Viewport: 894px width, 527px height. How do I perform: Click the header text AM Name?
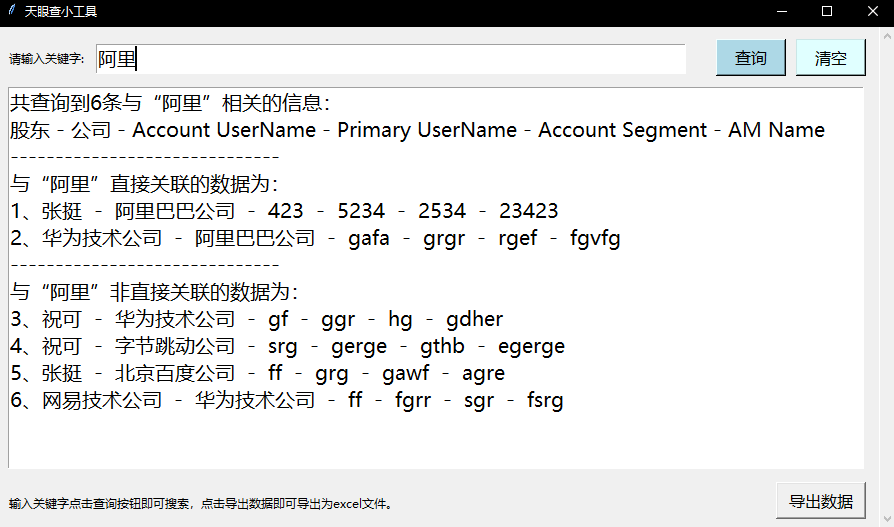coord(777,130)
